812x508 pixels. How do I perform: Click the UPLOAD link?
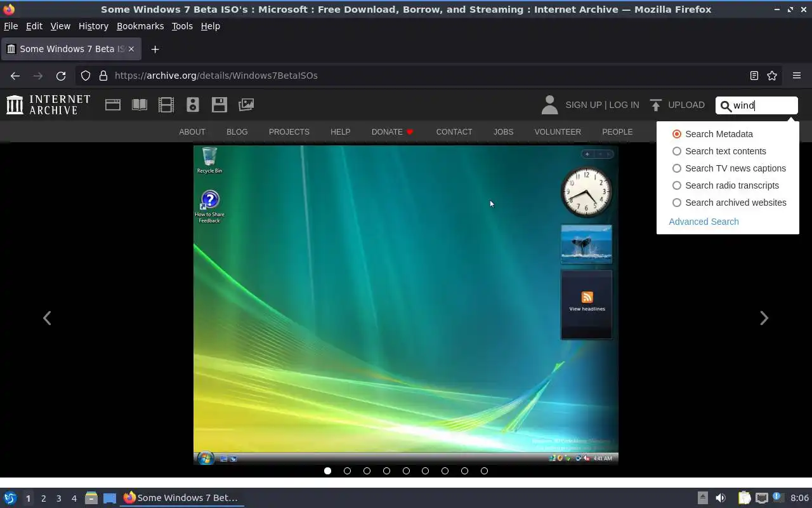coord(686,105)
